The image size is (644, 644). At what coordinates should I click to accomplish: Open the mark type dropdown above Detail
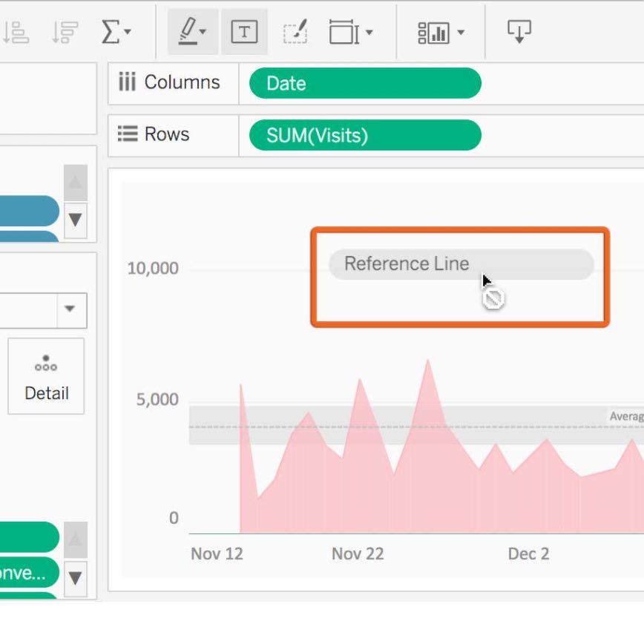pyautogui.click(x=70, y=309)
